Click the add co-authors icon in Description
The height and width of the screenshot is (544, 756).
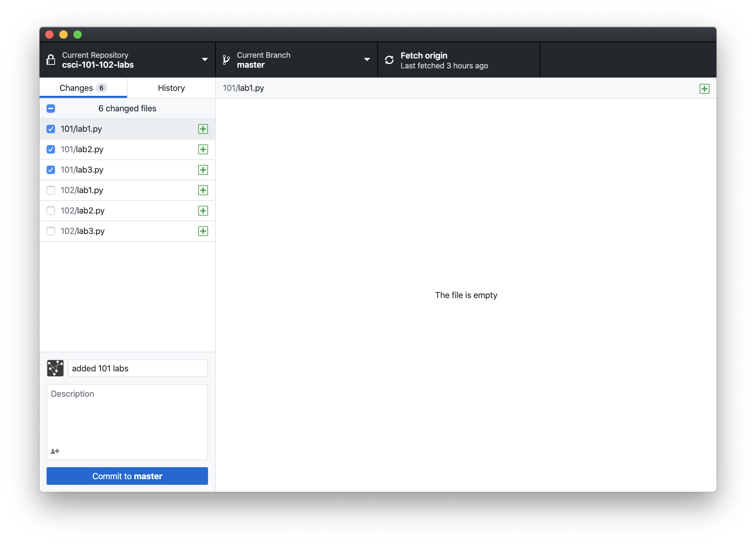pos(55,451)
